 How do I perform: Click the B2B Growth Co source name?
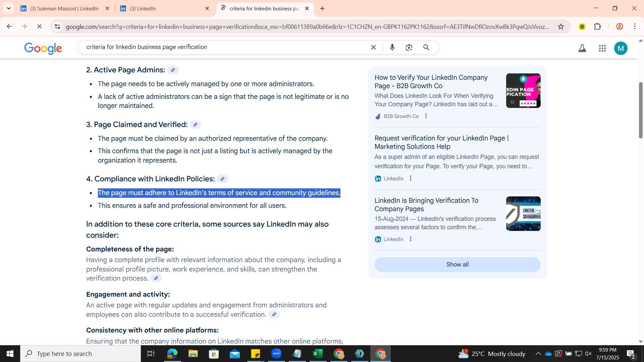pyautogui.click(x=401, y=116)
